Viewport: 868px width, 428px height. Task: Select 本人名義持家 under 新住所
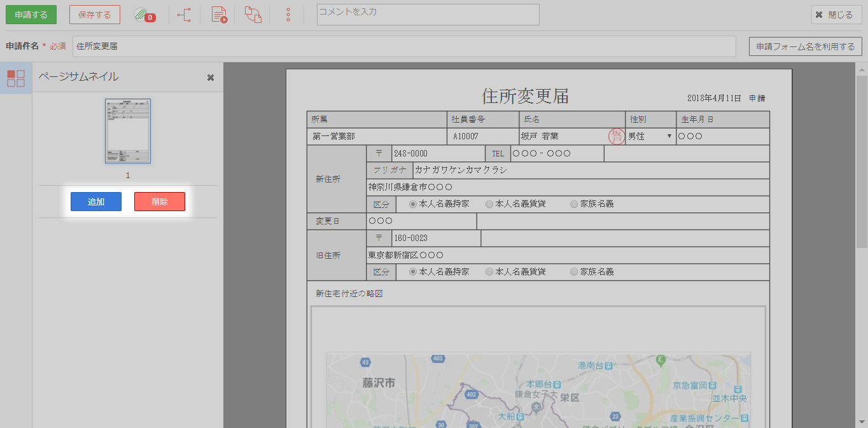tap(413, 204)
